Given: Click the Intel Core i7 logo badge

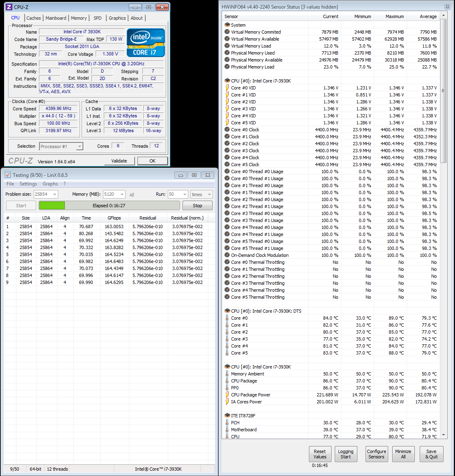Looking at the screenshot, I should pyautogui.click(x=146, y=43).
